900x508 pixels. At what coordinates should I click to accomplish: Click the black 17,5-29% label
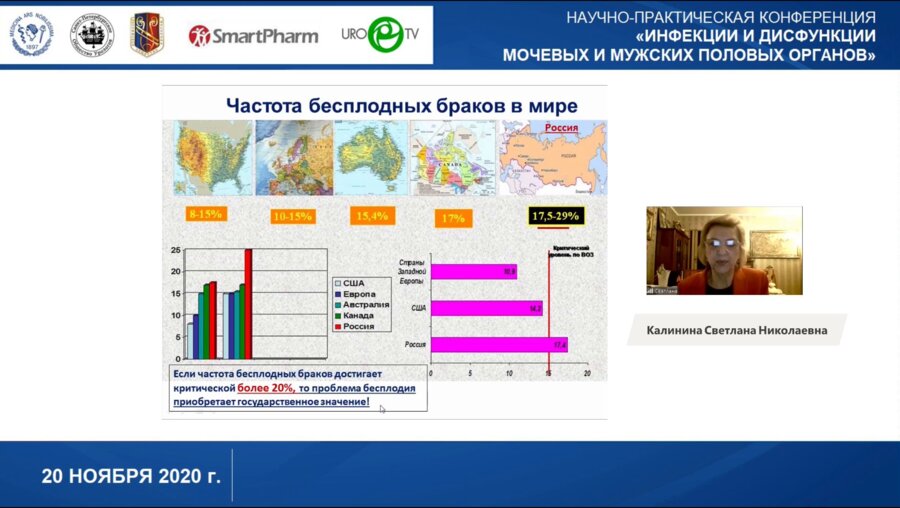555,215
